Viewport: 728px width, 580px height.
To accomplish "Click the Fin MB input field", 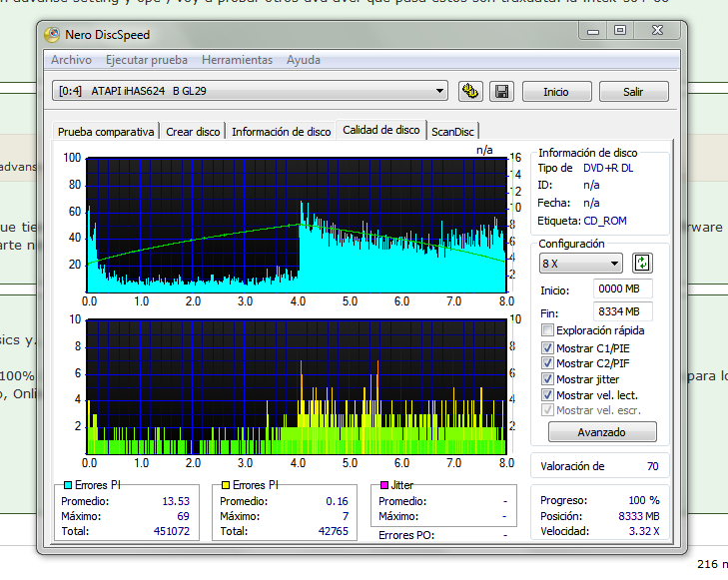I will click(x=623, y=310).
